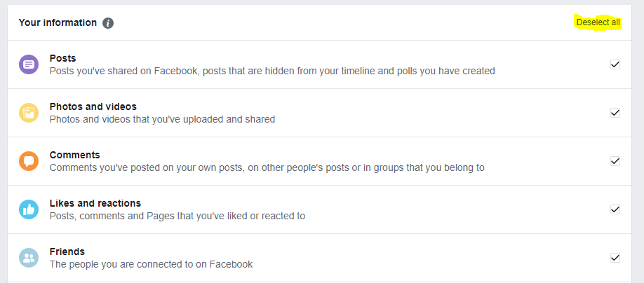Click the Likes and reactions title
Viewport: 644px width, 283px height.
click(95, 203)
